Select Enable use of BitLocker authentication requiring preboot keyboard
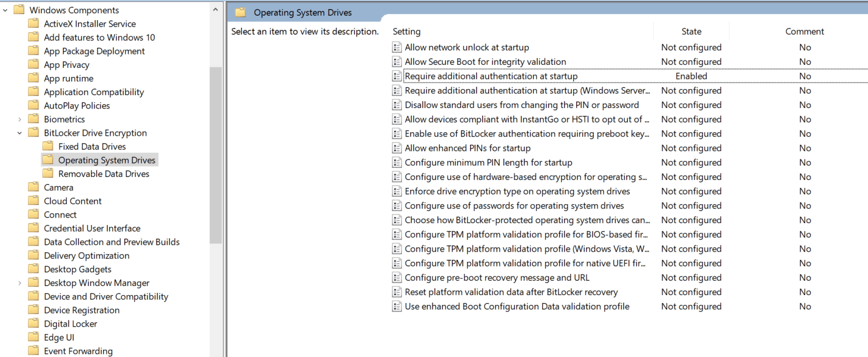Screen dimensions: 868x357 pyautogui.click(x=527, y=134)
